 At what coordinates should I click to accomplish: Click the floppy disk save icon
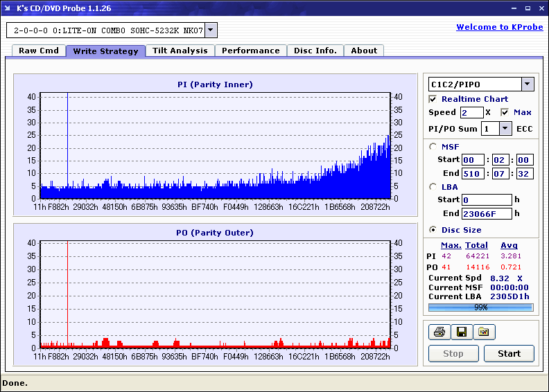coord(461,332)
